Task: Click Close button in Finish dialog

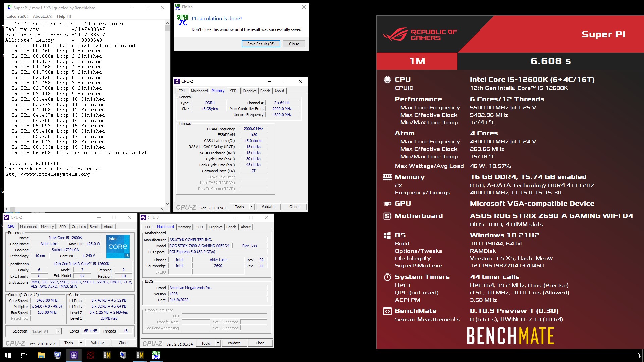Action: 294,44
